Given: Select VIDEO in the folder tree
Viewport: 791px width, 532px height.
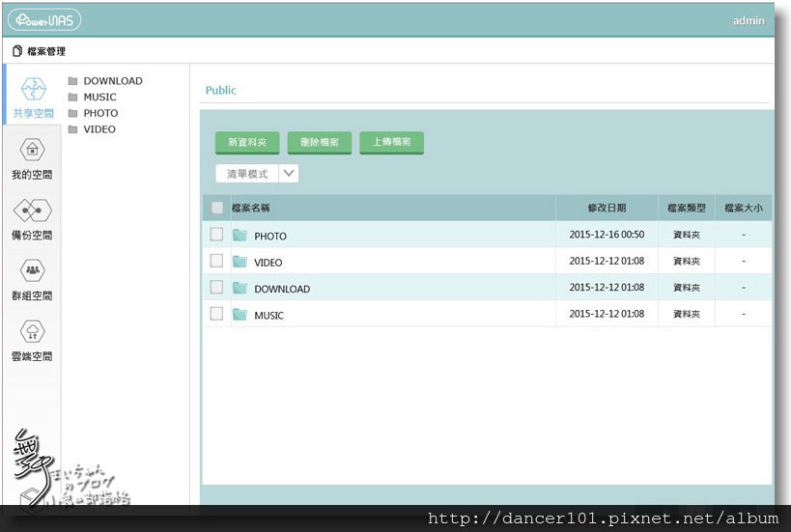Looking at the screenshot, I should pos(99,129).
